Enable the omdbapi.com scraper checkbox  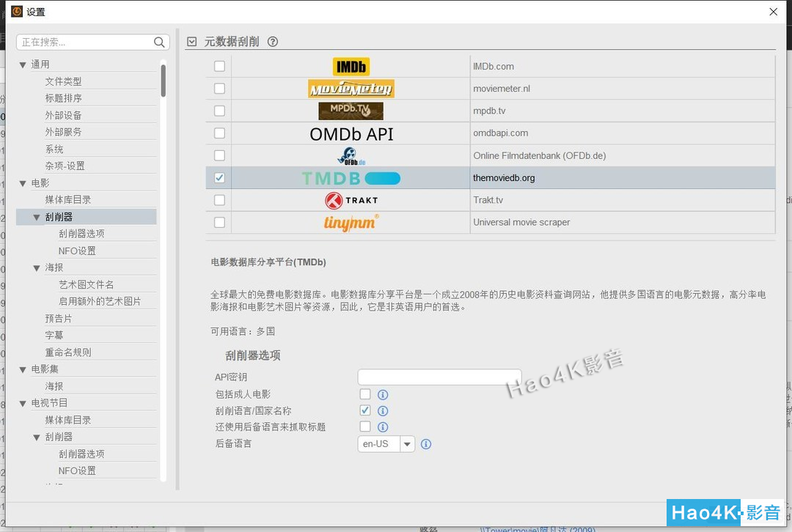(x=219, y=133)
